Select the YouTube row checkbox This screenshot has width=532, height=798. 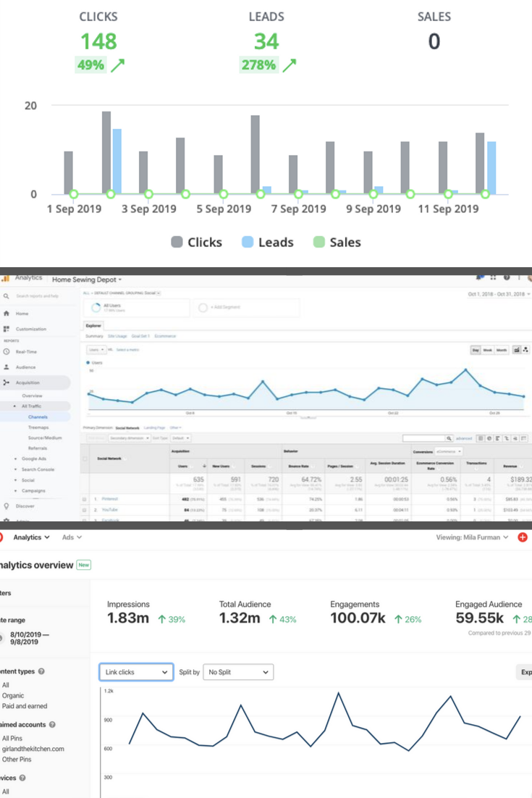[84, 510]
